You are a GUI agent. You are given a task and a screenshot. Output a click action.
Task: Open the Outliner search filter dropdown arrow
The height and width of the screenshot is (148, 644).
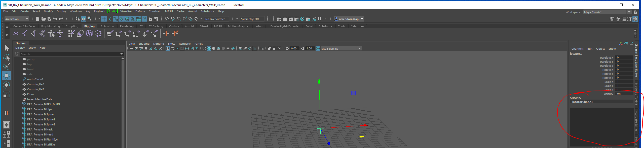[122, 54]
